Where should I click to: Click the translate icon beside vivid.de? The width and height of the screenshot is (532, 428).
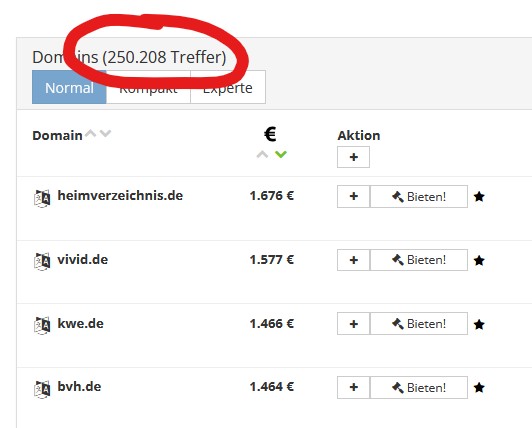click(x=42, y=262)
